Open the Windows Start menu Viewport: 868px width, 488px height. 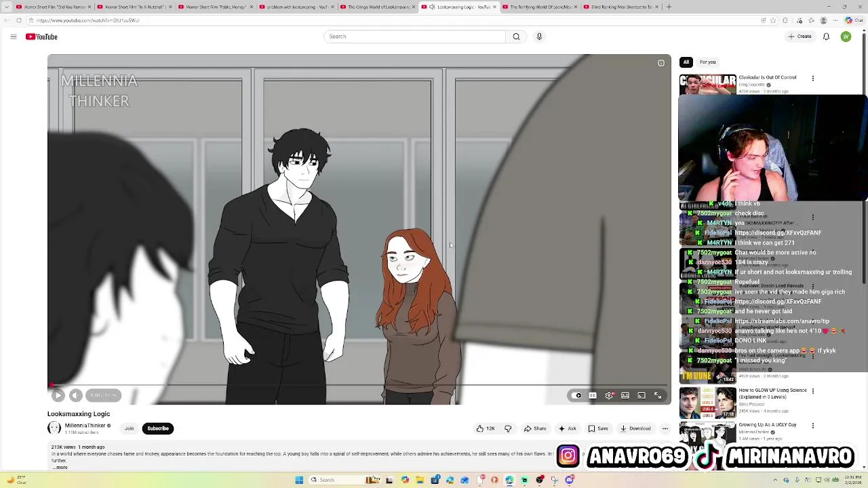point(299,480)
